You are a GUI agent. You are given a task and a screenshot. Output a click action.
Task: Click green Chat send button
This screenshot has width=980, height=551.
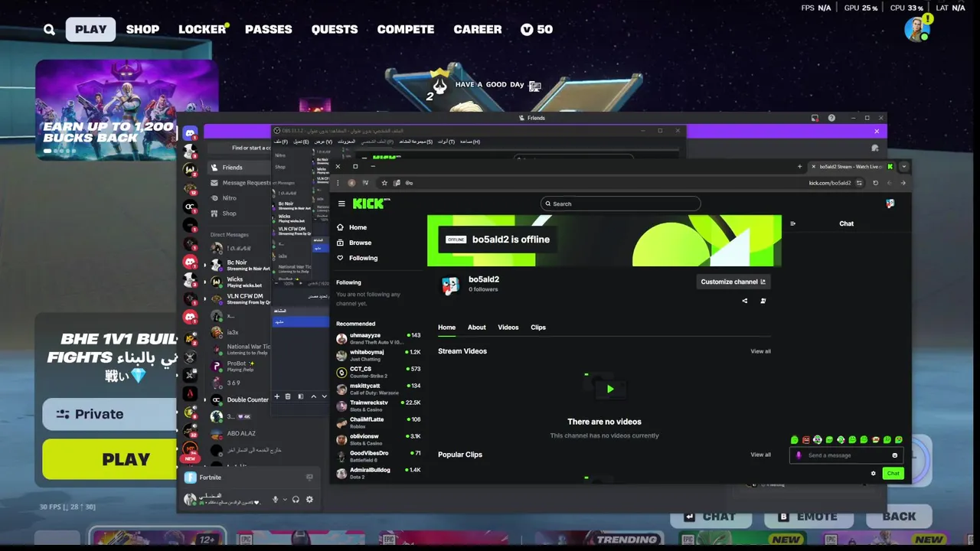pos(893,473)
